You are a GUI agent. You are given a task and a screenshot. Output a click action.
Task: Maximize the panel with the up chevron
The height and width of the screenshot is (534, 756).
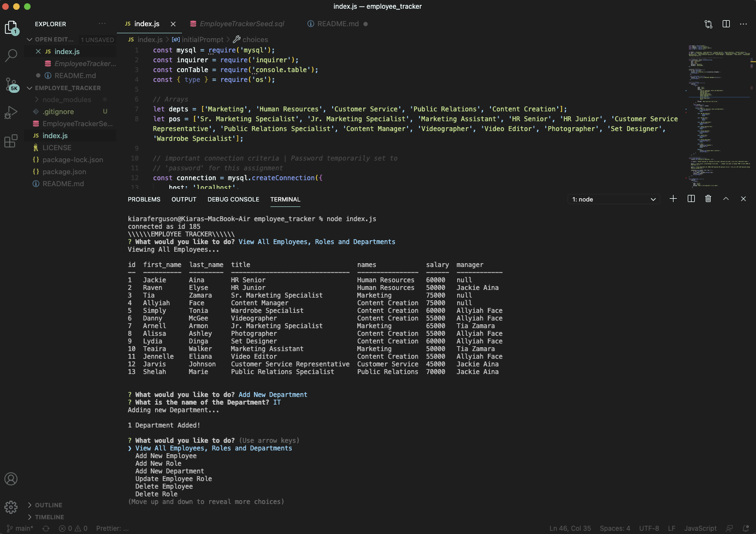tap(726, 199)
